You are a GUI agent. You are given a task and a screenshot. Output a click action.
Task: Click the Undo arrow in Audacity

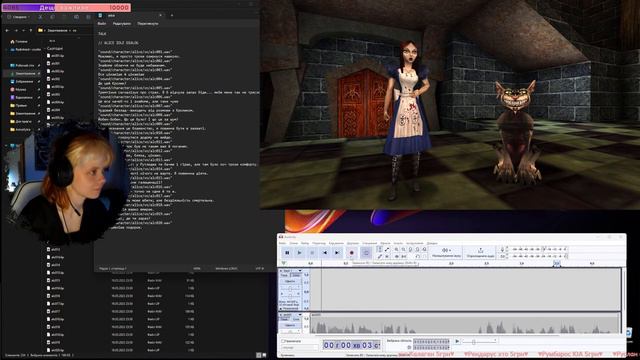pos(418,257)
